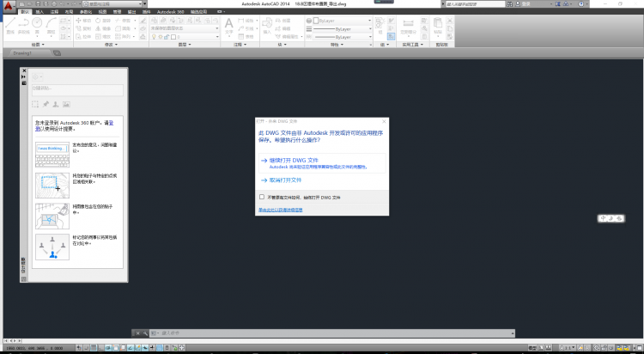Toggle the highlighted group selection button
This screenshot has width=644, height=354.
click(x=391, y=36)
